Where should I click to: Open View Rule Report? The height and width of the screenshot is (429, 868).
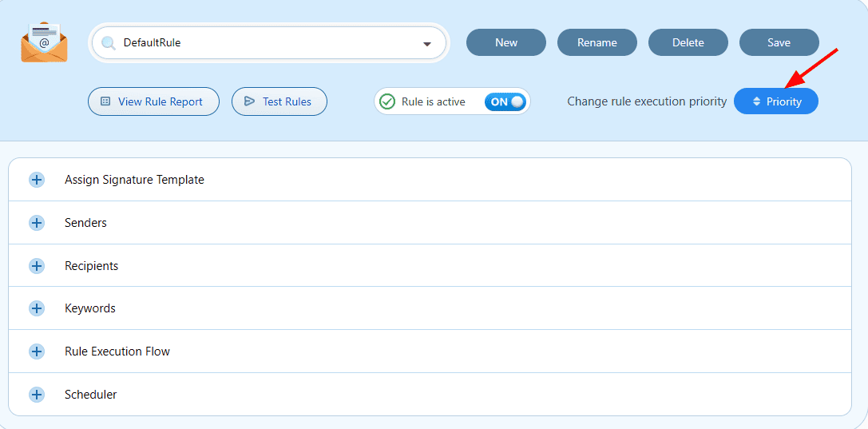pos(153,101)
